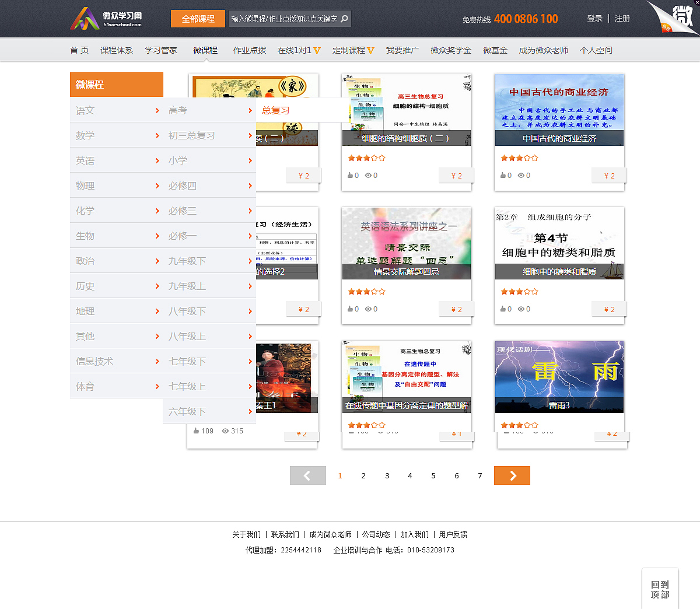The width and height of the screenshot is (700, 609).
Task: Expand the 生物 subject category
Action: click(x=117, y=236)
